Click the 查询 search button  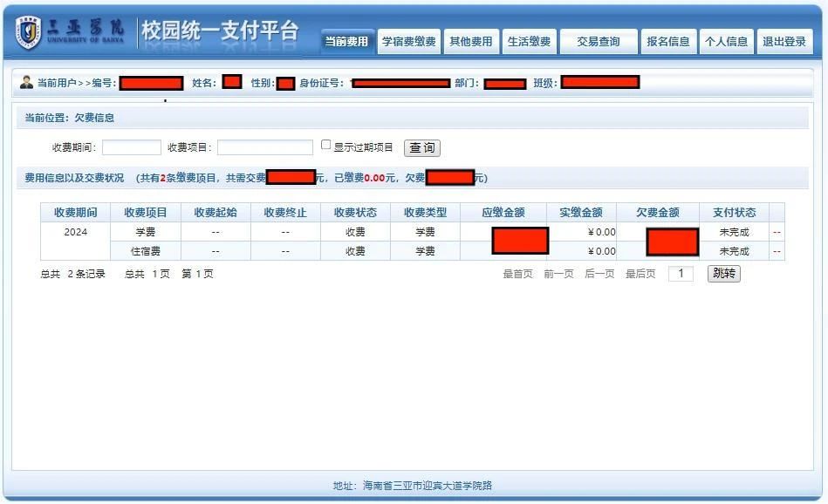[x=421, y=147]
